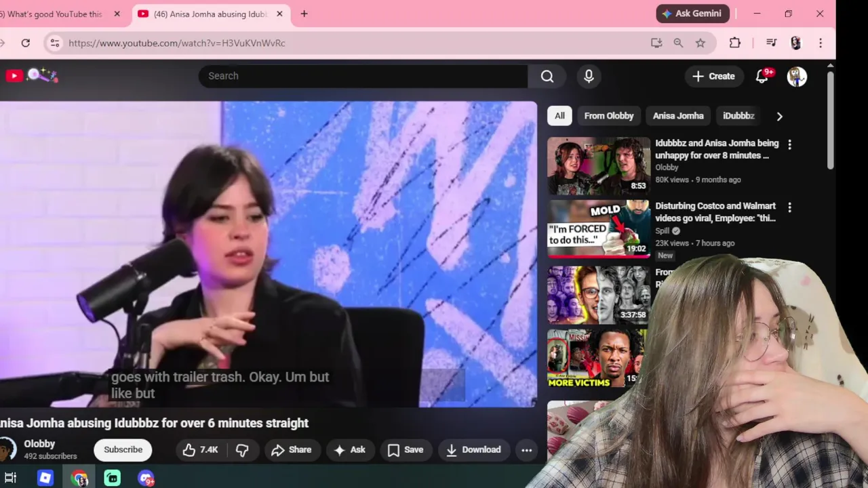Screen dimensions: 868x488
Task: Click the video title 'Anisa Jomha abusing Idubbbz'
Action: point(155,423)
